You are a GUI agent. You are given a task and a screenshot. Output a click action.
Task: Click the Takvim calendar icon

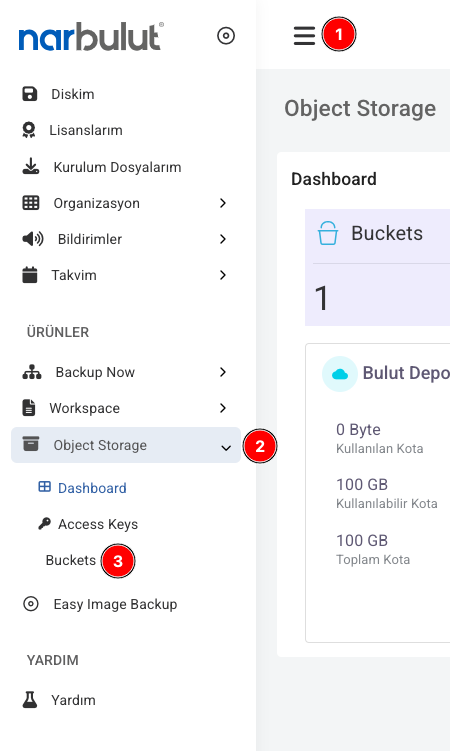30,275
